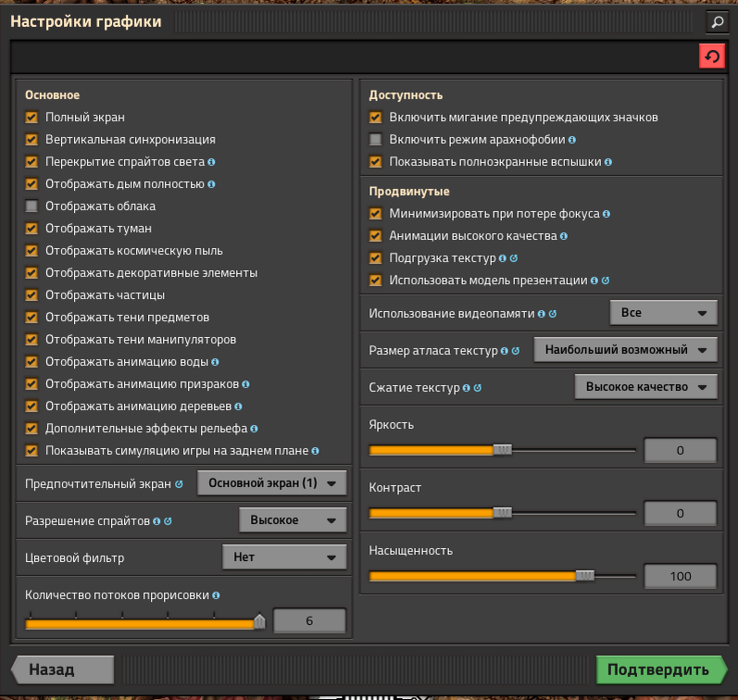Image resolution: width=738 pixels, height=700 pixels.
Task: Info icon next to Анимации высокого качества
Action: point(564,236)
